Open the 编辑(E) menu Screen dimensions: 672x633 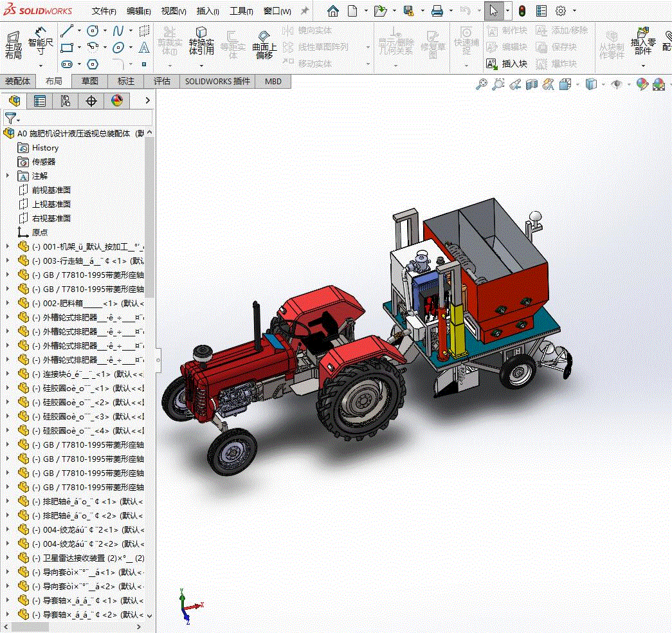click(x=138, y=11)
